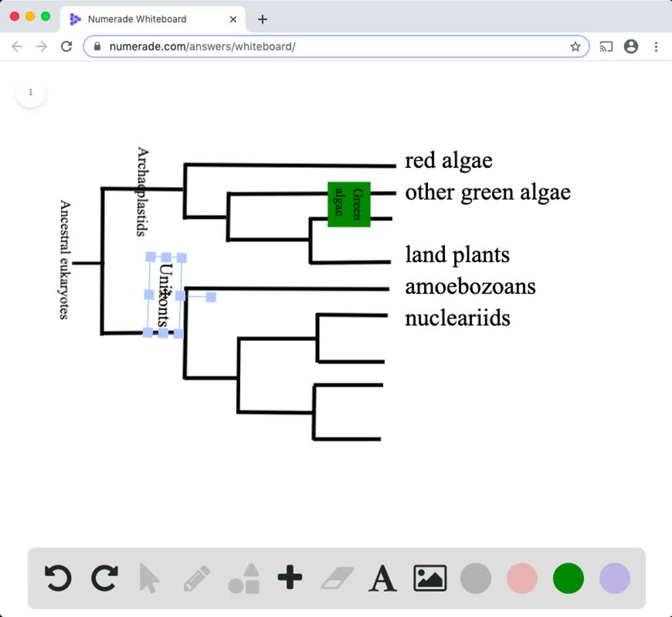Open the Chrome three-dot menu
672x617 pixels.
(656, 46)
